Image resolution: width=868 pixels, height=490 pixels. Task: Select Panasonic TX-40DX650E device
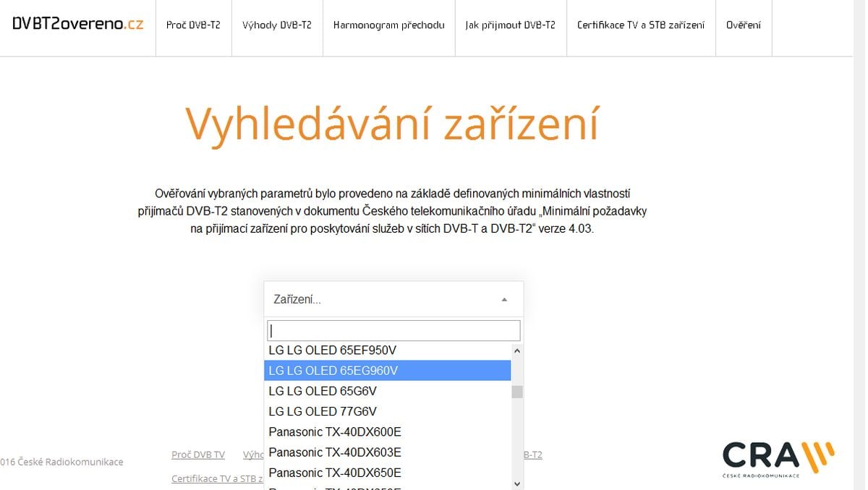336,473
